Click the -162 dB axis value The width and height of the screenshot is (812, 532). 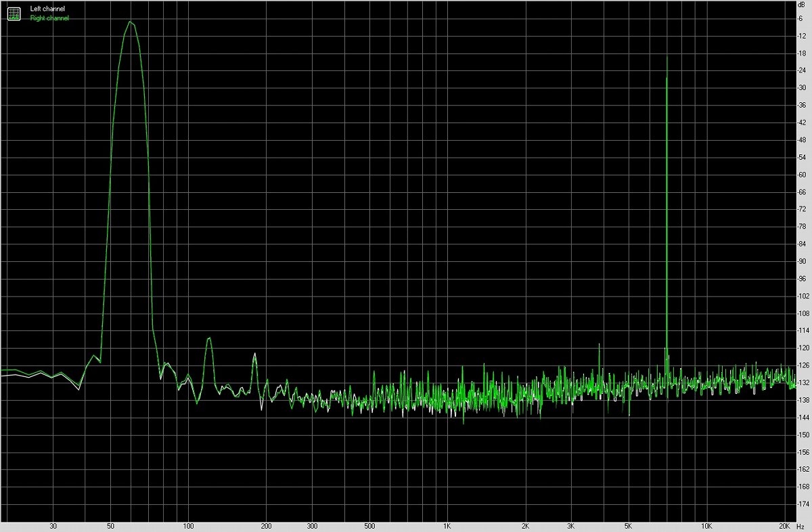pos(802,469)
